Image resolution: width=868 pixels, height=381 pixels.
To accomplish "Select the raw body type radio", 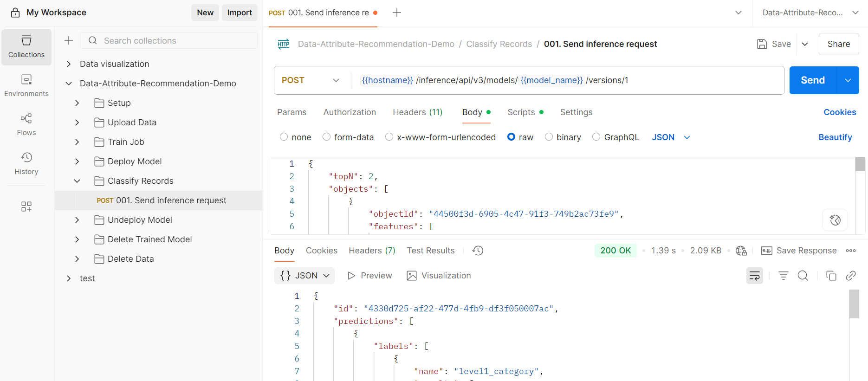I will 511,137.
